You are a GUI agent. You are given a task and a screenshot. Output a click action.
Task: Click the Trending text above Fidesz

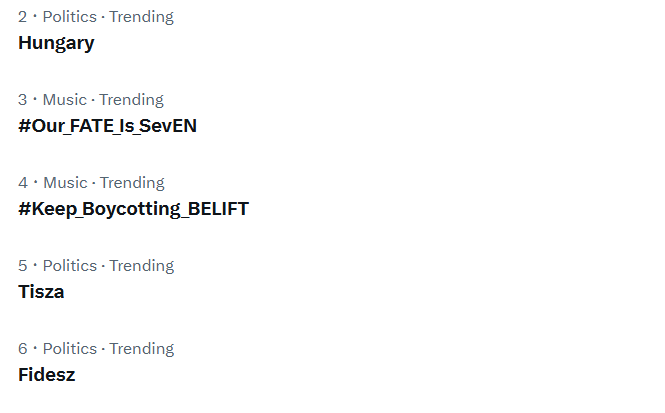pyautogui.click(x=141, y=349)
